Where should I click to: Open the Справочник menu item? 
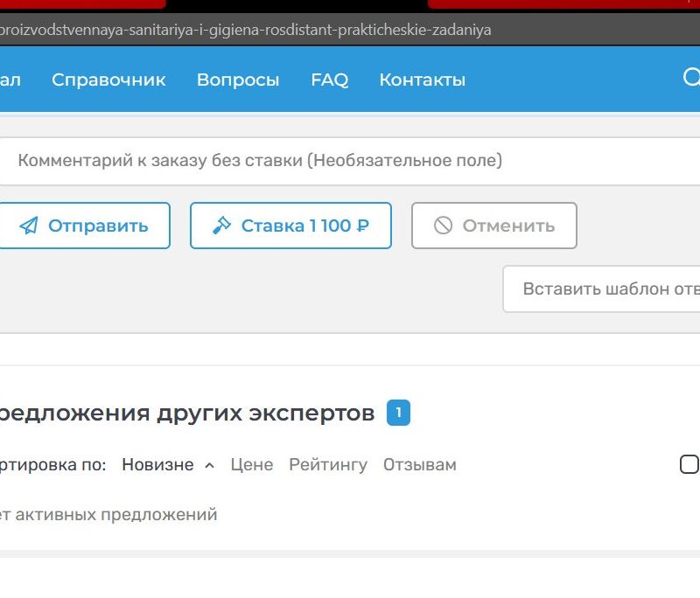[x=108, y=80]
